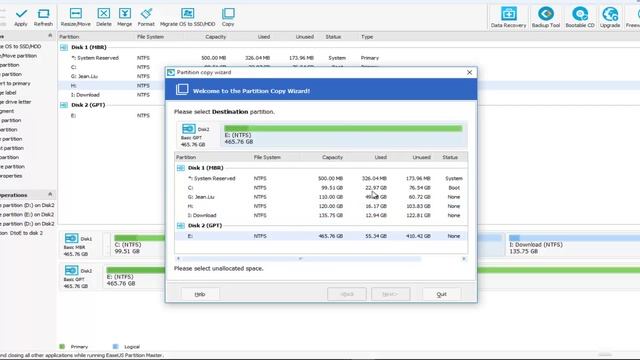Select H: partition row in wizard
The height and width of the screenshot is (360, 640).
coord(321,206)
